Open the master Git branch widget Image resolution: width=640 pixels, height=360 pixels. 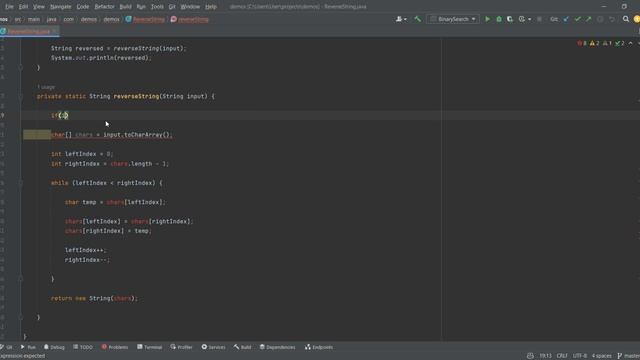(x=629, y=356)
